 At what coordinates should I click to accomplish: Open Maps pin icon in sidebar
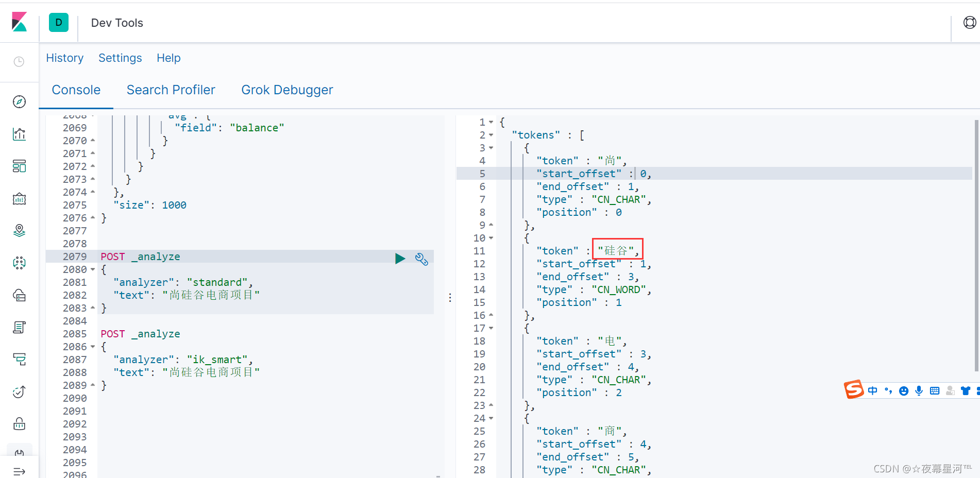(x=19, y=231)
